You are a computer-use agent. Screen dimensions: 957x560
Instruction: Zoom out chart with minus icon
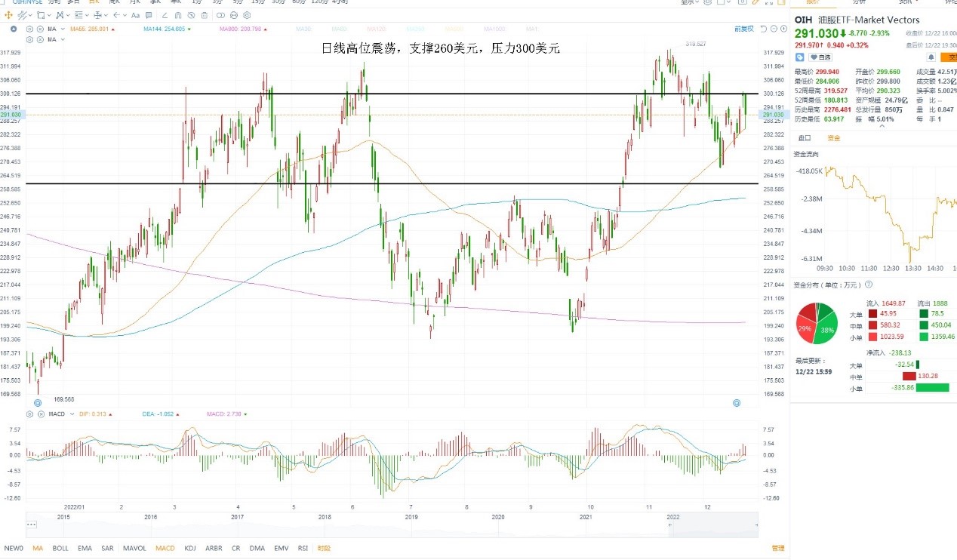click(x=774, y=29)
